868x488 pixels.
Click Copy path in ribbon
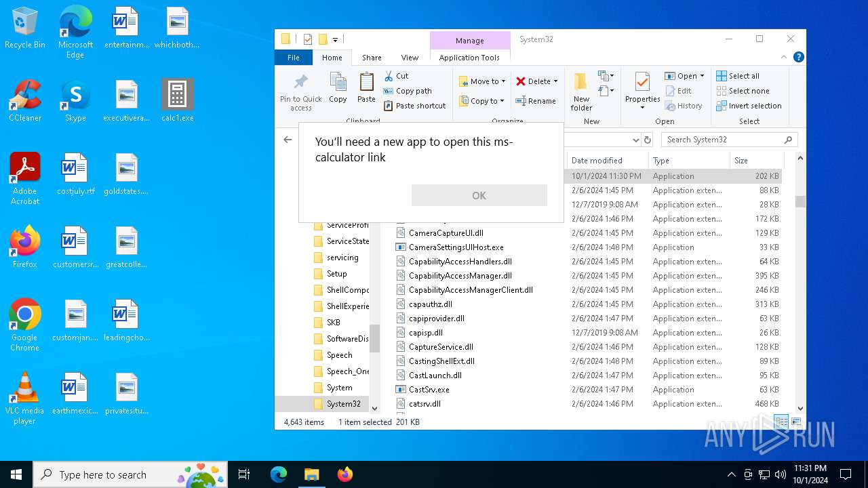pyautogui.click(x=408, y=91)
